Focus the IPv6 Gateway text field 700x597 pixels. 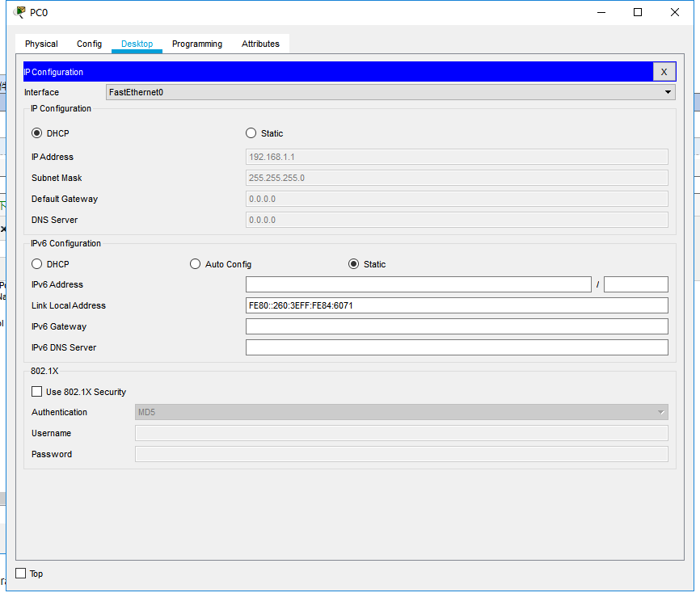[x=457, y=326]
